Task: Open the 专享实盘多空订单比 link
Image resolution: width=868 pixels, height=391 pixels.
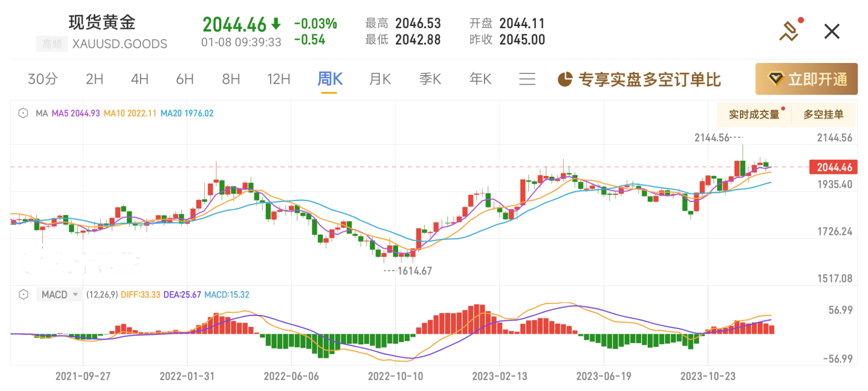Action: [x=649, y=79]
